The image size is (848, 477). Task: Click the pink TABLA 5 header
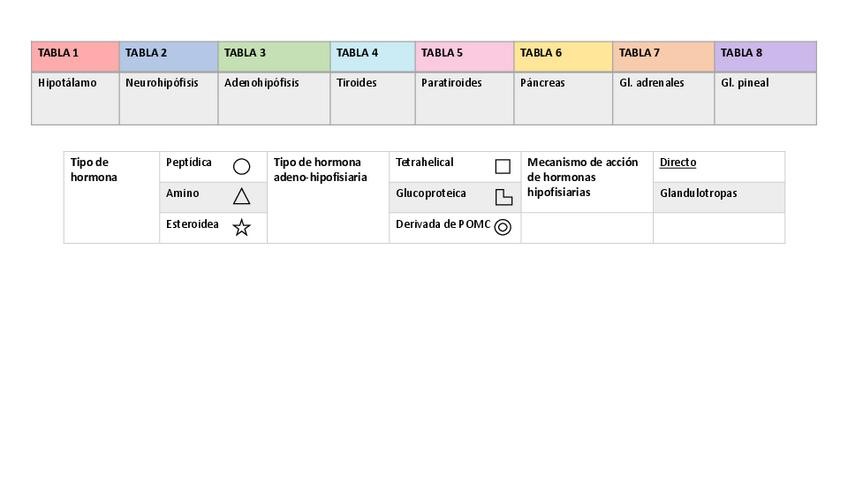tap(464, 56)
